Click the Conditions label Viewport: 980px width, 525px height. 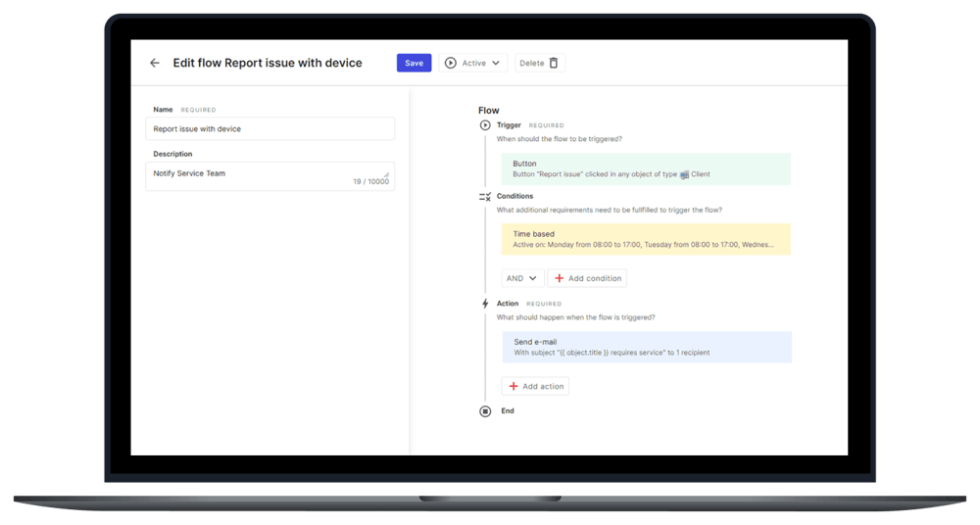click(515, 196)
